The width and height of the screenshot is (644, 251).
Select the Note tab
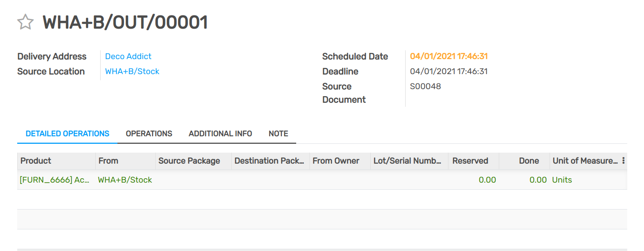278,134
